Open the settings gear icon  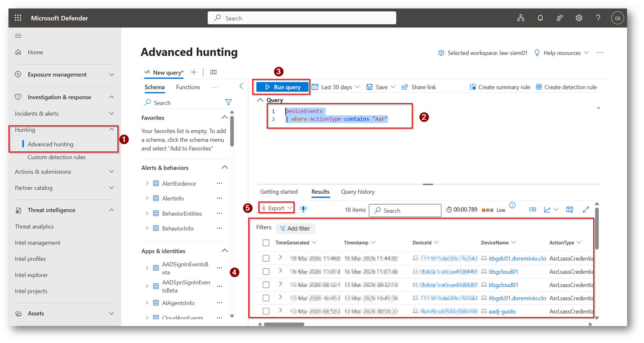point(579,18)
